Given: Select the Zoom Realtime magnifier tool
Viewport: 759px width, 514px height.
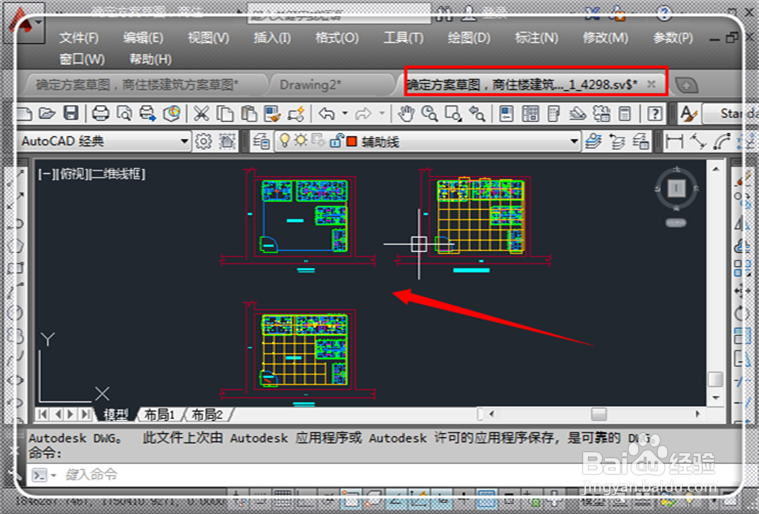Looking at the screenshot, I should (429, 114).
